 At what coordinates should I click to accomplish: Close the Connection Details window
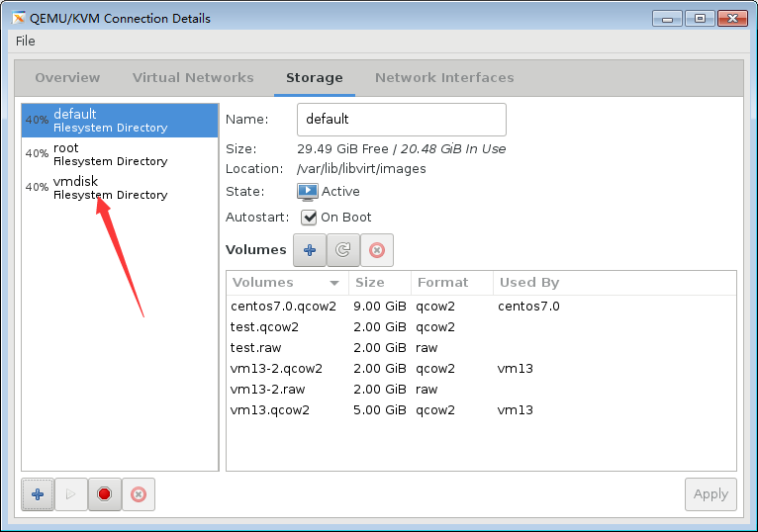tap(732, 19)
